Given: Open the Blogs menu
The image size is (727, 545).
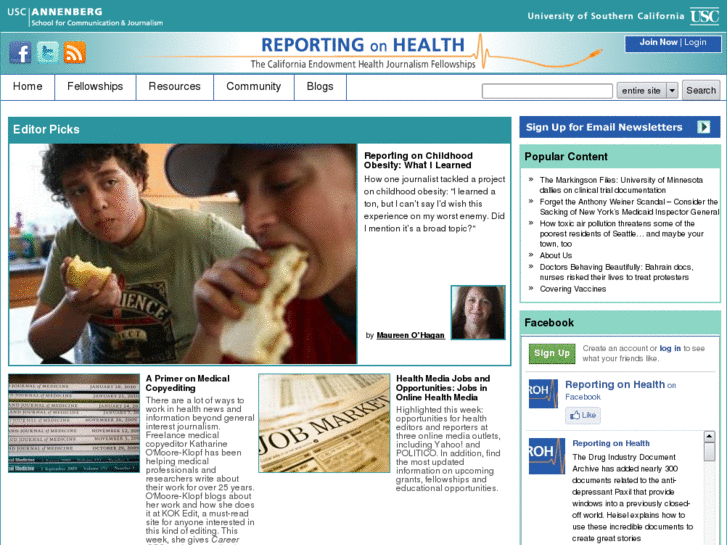Looking at the screenshot, I should [x=320, y=87].
